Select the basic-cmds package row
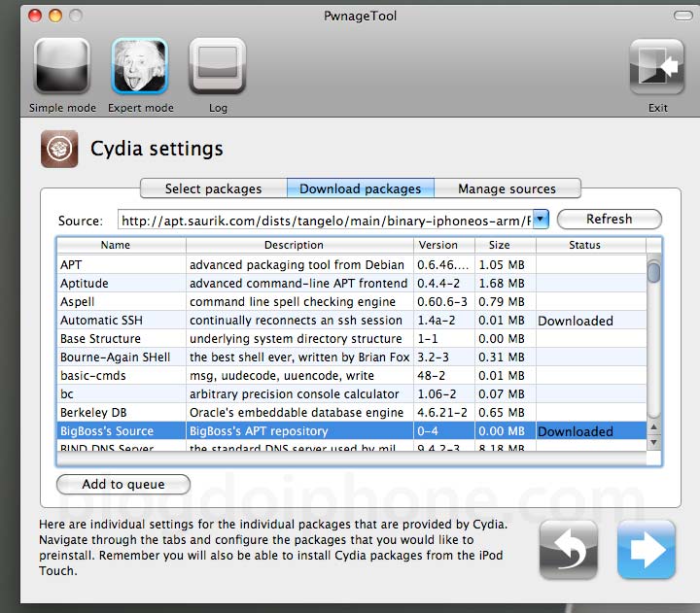Viewport: 700px width, 613px height. [352, 375]
